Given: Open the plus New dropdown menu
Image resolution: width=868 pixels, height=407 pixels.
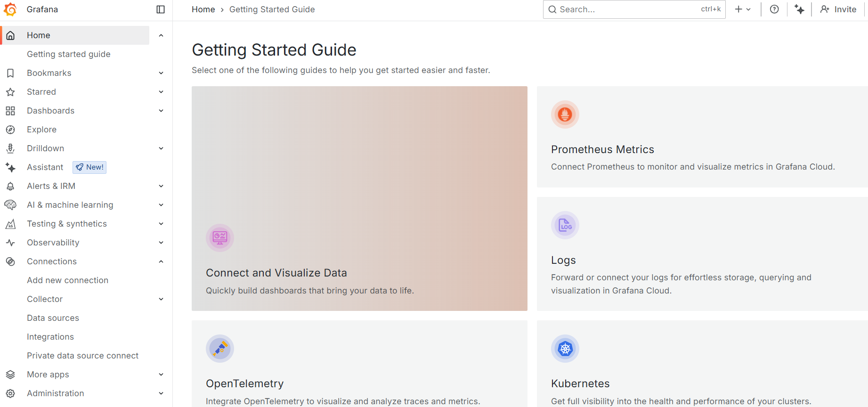Looking at the screenshot, I should click(743, 9).
